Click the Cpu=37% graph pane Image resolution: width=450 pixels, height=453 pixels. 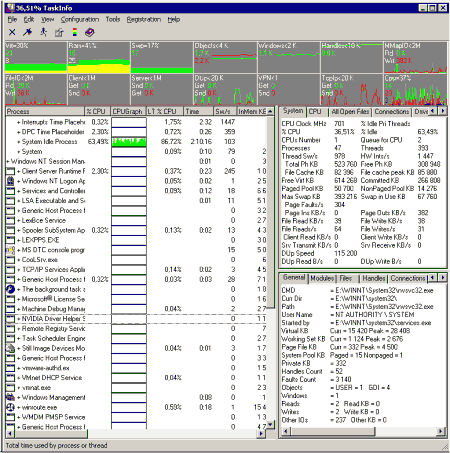(x=415, y=89)
